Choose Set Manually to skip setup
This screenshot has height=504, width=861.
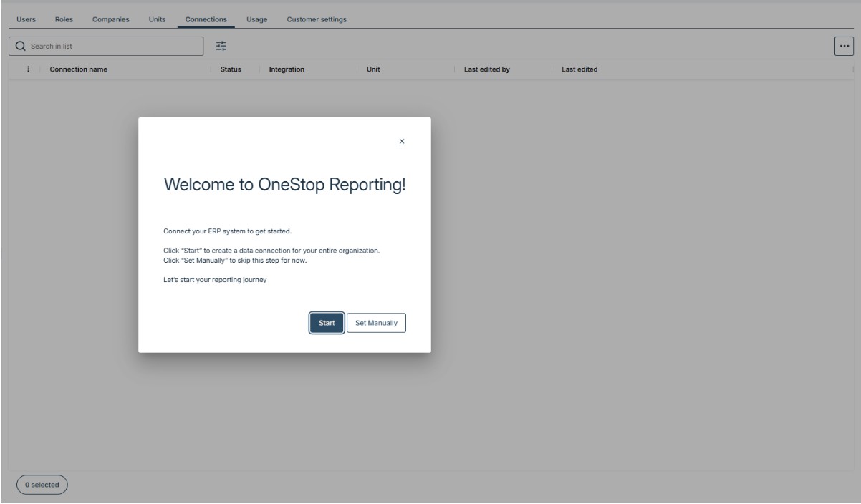(x=376, y=323)
